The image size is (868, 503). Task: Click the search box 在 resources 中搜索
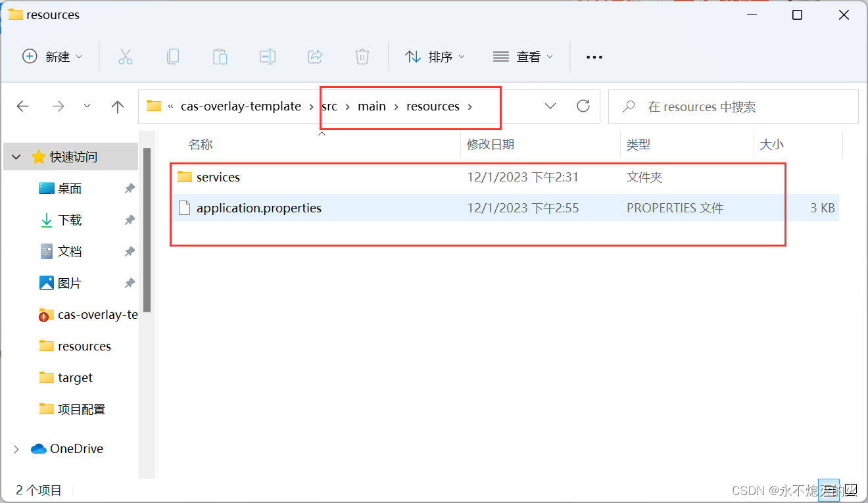pos(733,107)
